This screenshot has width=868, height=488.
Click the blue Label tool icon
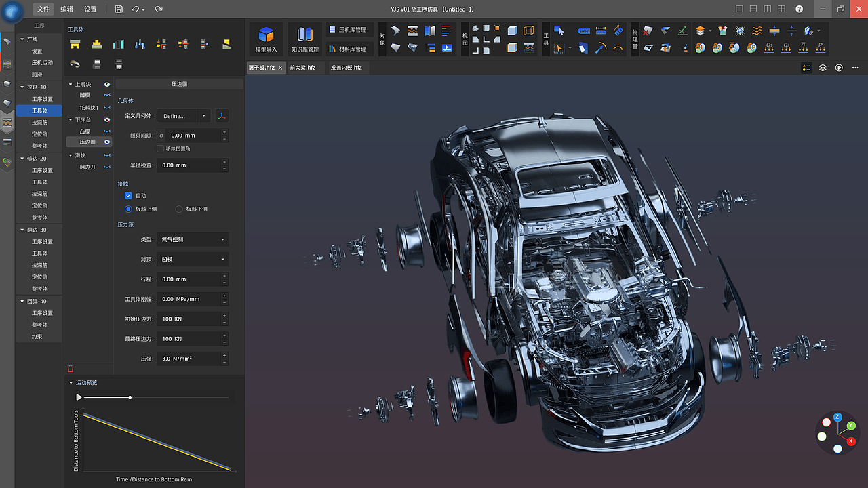(584, 30)
